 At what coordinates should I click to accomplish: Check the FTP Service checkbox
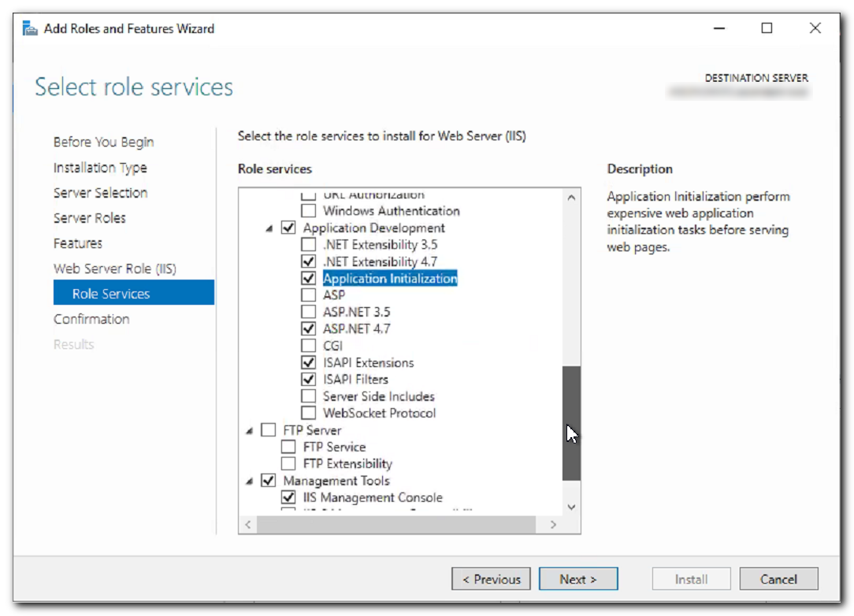pyautogui.click(x=288, y=447)
